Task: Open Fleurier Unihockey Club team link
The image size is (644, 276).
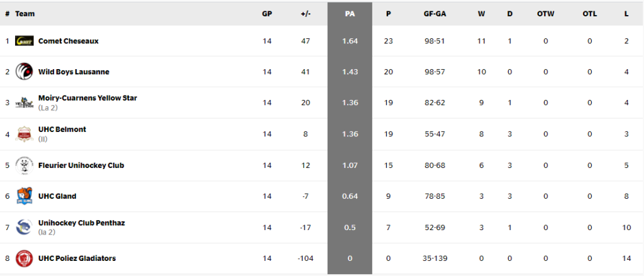Action: (x=81, y=165)
